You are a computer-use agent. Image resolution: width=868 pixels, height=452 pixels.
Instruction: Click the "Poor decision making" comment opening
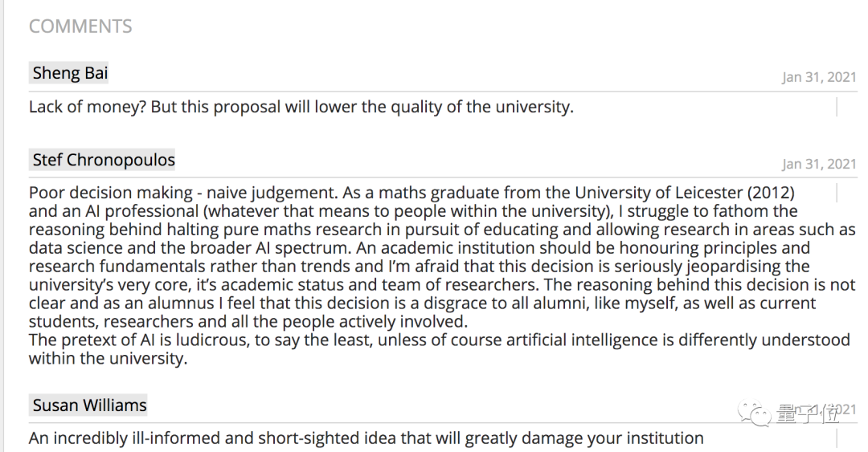[x=113, y=193]
